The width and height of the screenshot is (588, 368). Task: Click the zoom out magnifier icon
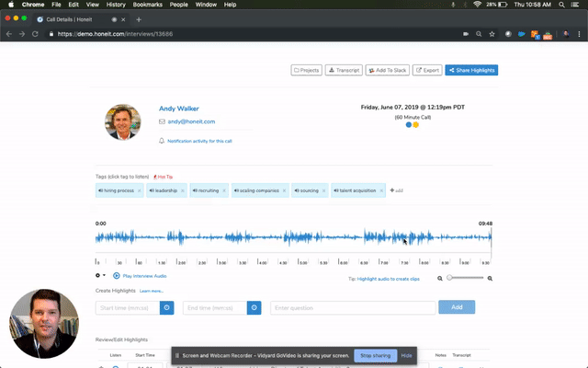440,278
